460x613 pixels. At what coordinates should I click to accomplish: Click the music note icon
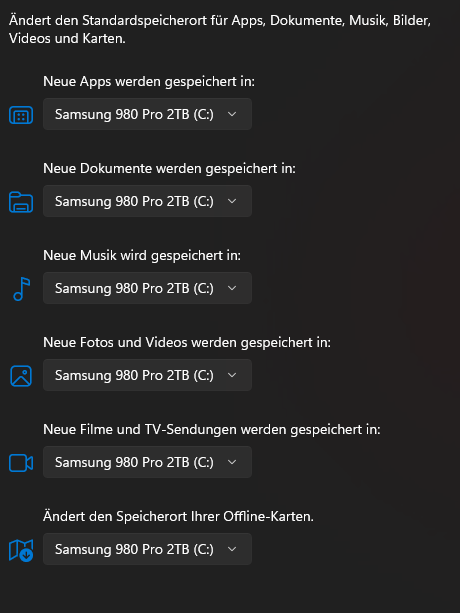[x=21, y=289]
